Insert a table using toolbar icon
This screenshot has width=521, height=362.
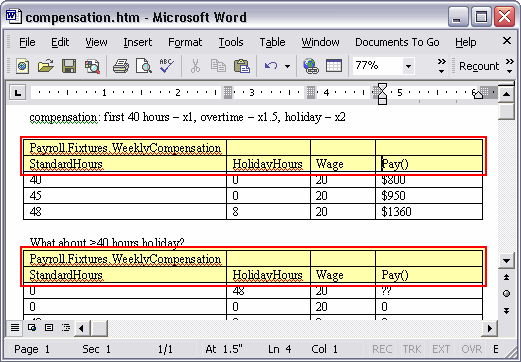pyautogui.click(x=334, y=66)
